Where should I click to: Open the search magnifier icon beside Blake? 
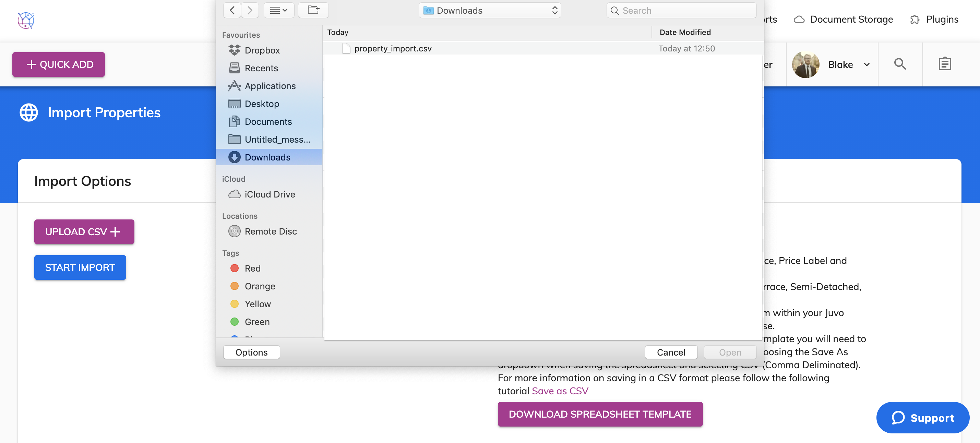coord(899,64)
